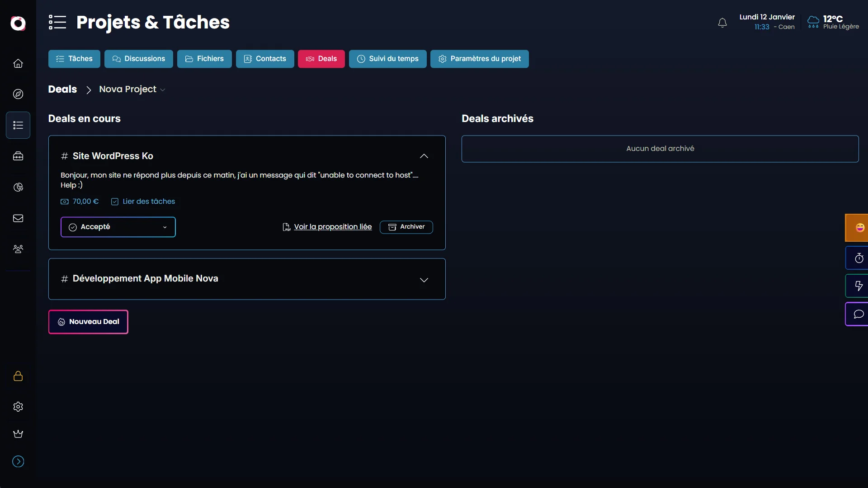Archive the Site WordPress Ko deal
The image size is (868, 488).
(x=406, y=227)
